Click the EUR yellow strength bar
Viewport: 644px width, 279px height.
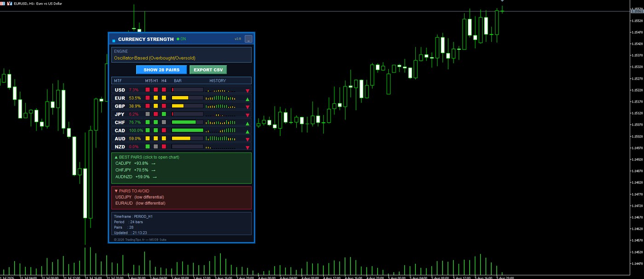pyautogui.click(x=180, y=98)
